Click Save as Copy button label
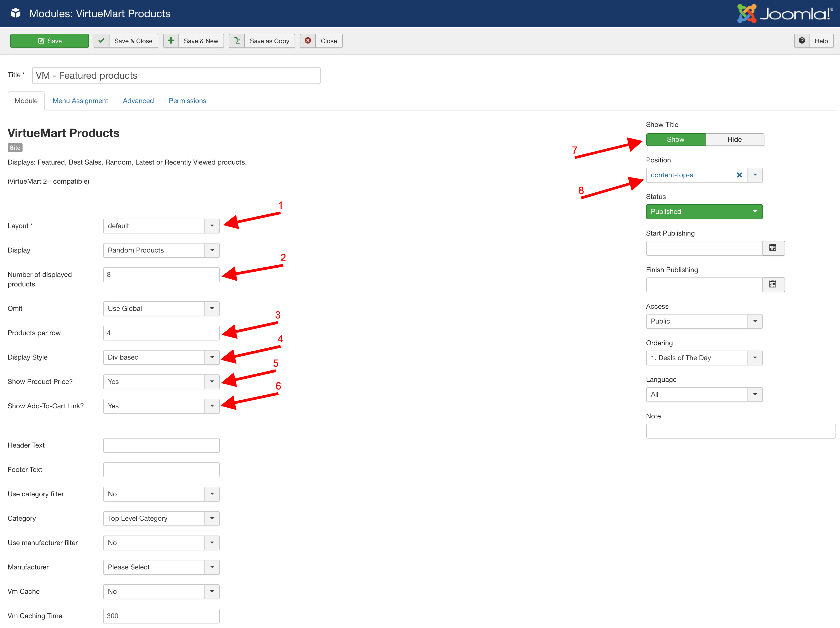This screenshot has width=840, height=628. [269, 41]
